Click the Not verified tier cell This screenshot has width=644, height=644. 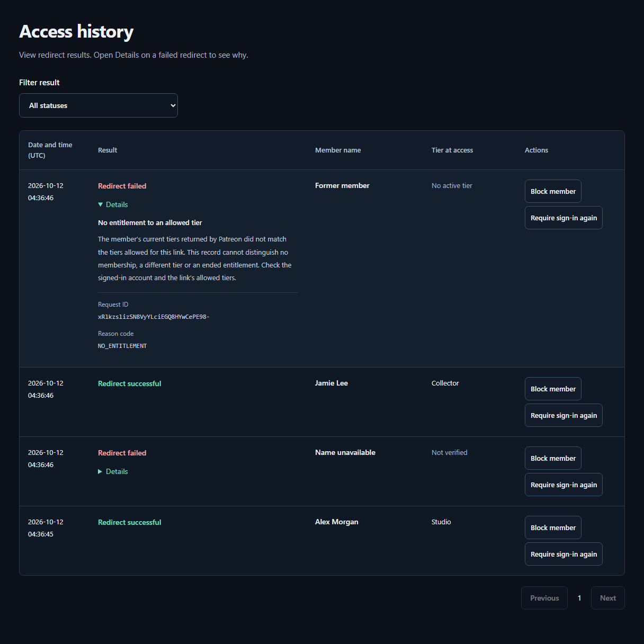pos(450,452)
